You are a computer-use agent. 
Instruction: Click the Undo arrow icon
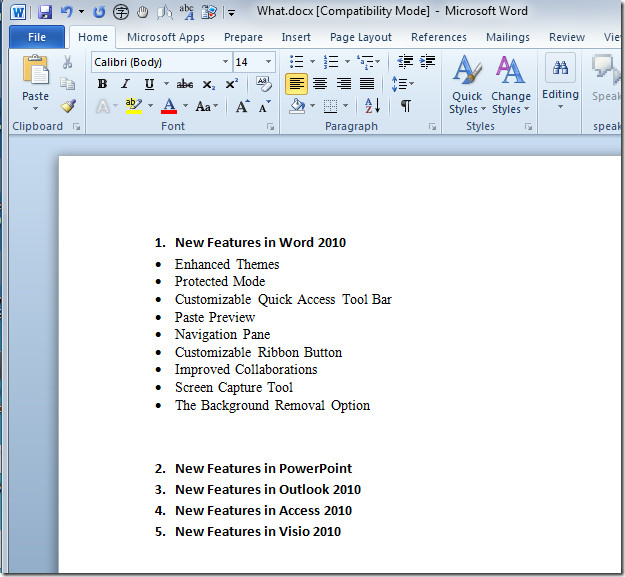[x=67, y=12]
